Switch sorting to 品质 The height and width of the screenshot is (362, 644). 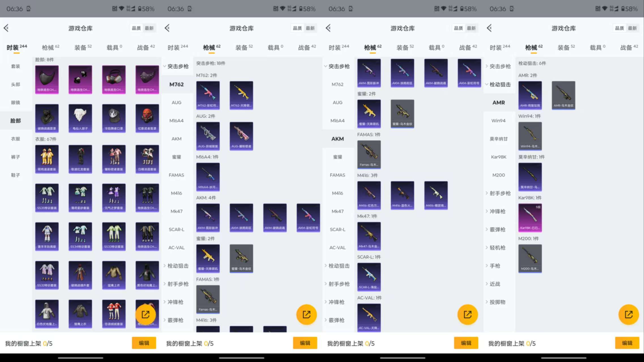click(x=136, y=28)
